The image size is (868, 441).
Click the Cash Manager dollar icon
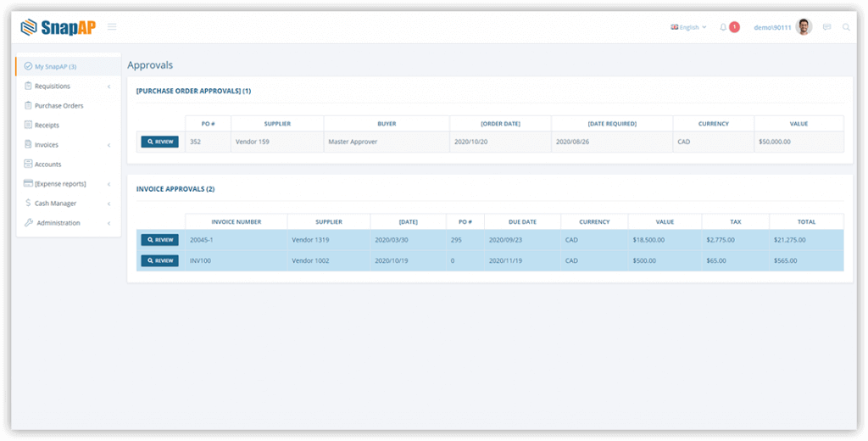click(28, 203)
